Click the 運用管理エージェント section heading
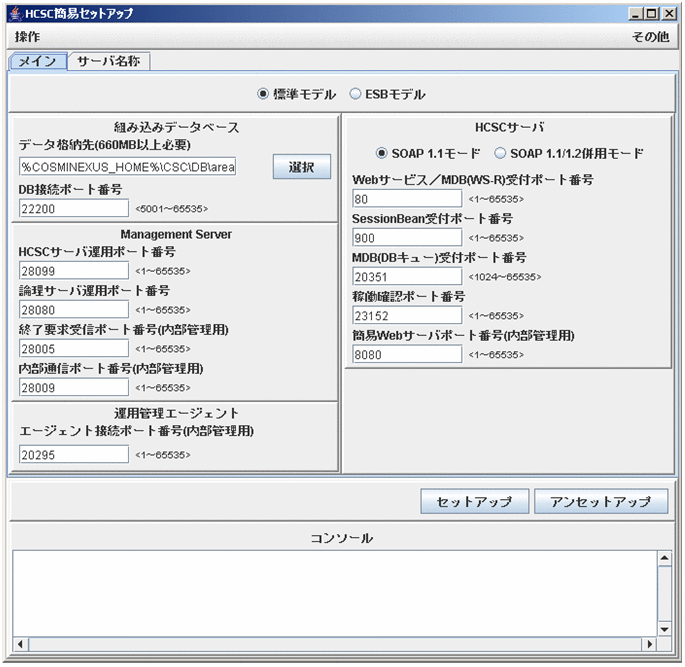685x667 pixels. pyautogui.click(x=176, y=413)
